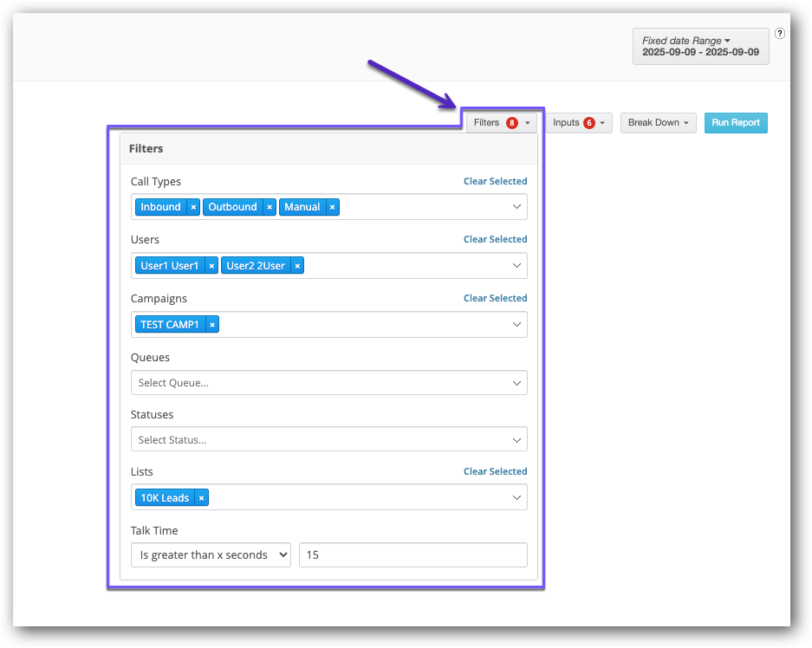
Task: Open the Fixed date Range picker
Action: pyautogui.click(x=700, y=47)
